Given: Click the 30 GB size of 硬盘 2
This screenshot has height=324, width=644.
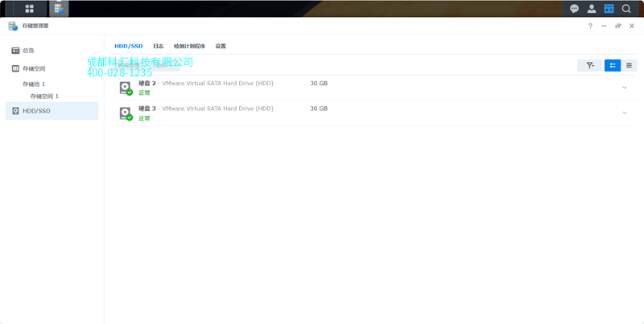Looking at the screenshot, I should [319, 84].
